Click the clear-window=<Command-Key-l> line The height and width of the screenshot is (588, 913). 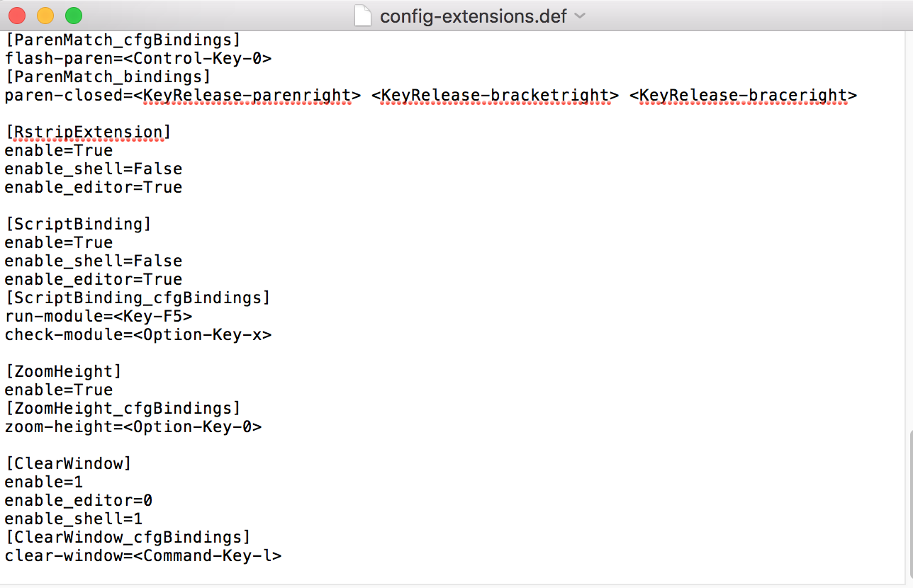[x=143, y=555]
